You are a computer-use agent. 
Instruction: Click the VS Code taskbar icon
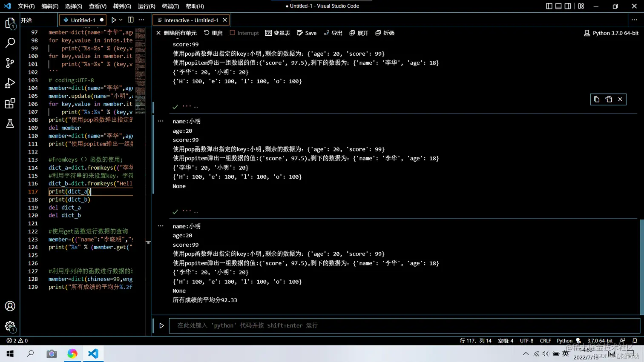pyautogui.click(x=93, y=353)
